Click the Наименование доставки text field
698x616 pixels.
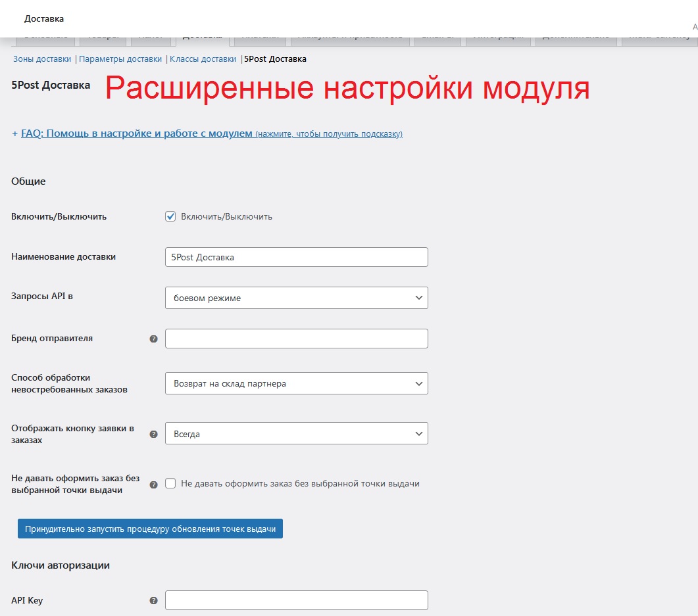click(296, 257)
